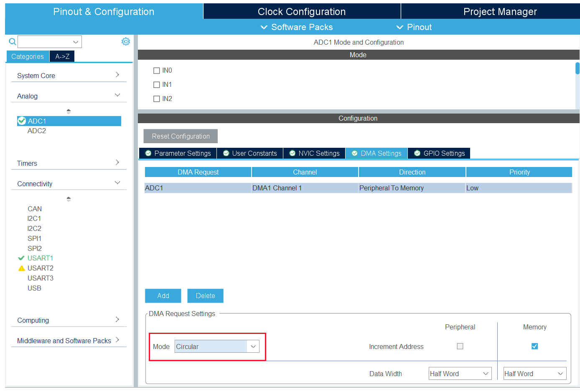Toggle Peripheral increment address checkbox
The width and height of the screenshot is (580, 392).
coord(460,346)
